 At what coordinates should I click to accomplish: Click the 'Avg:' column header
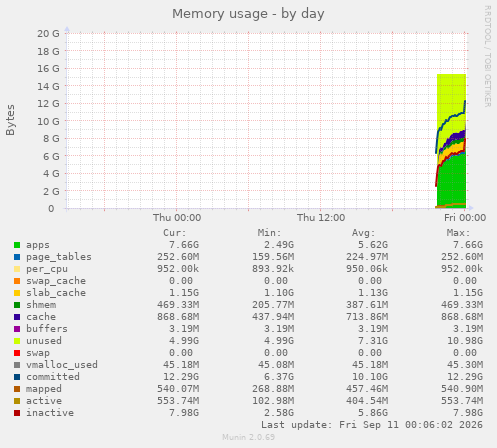(364, 233)
